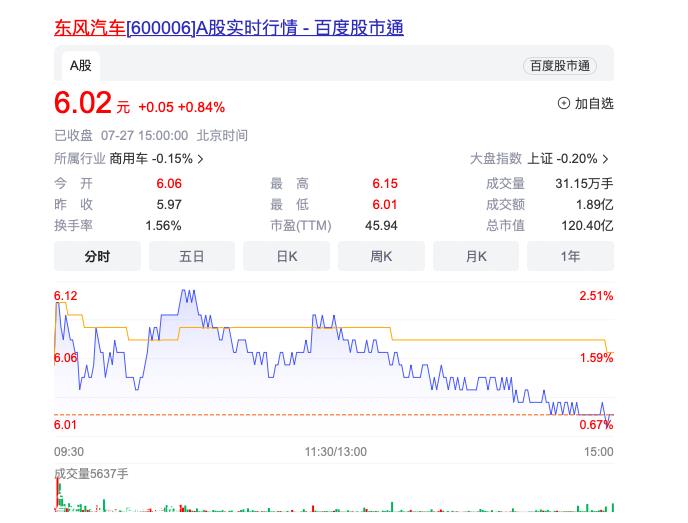This screenshot has width=688, height=523.
Task: Click the 成交额 value 1.89亿
Action: click(x=595, y=204)
